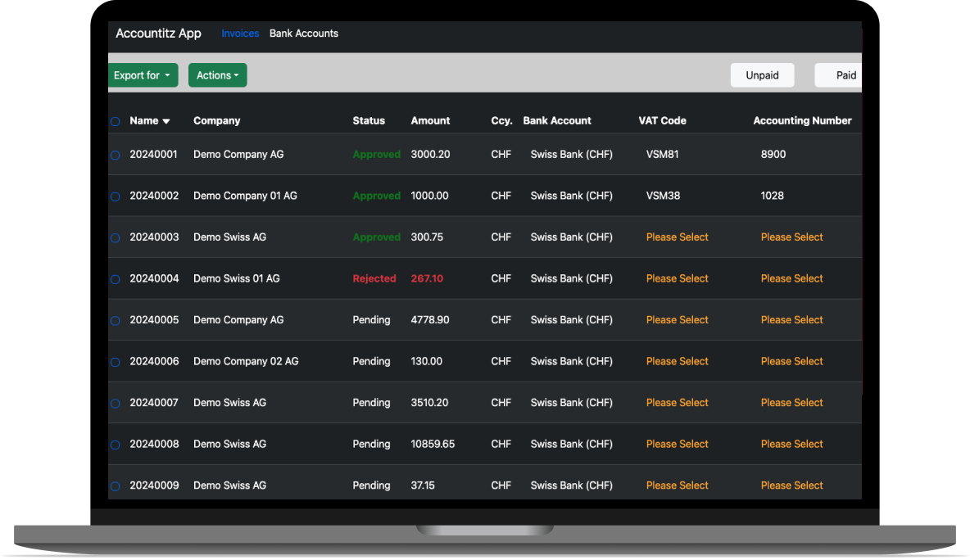Click amount 37.15
The height and width of the screenshot is (560, 970).
[x=423, y=485]
